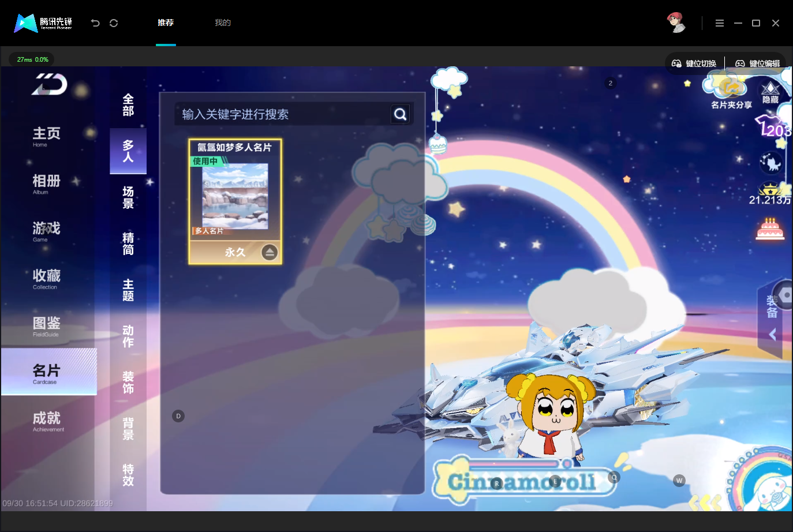Click the back arrow icon in title bar
This screenshot has width=793, height=532.
(x=95, y=23)
